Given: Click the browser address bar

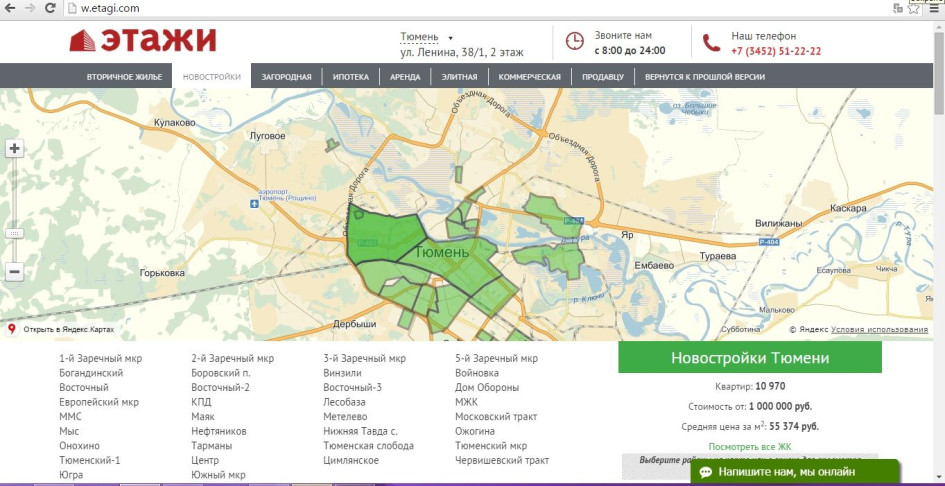Looking at the screenshot, I should [476, 8].
